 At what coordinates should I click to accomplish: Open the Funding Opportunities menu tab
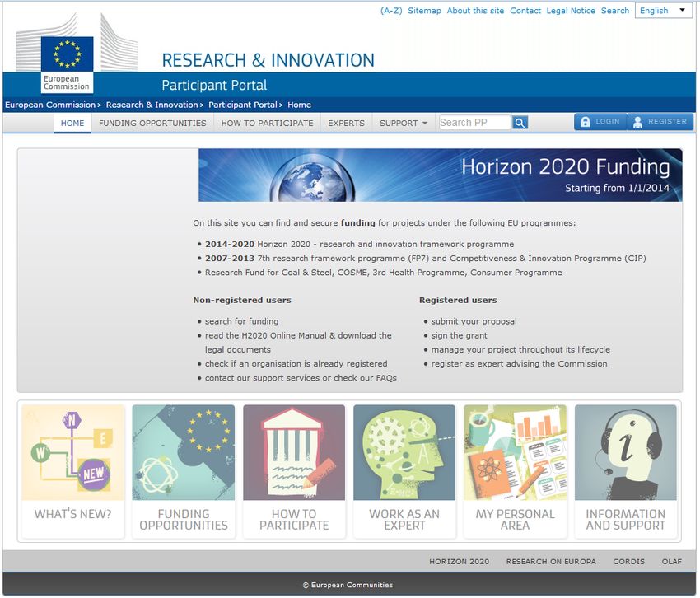pos(152,123)
